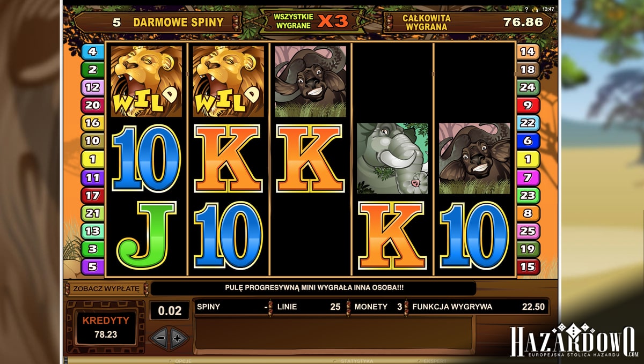This screenshot has height=364, width=644.
Task: Click the gold coins icon beside the clock
Action: [535, 9]
